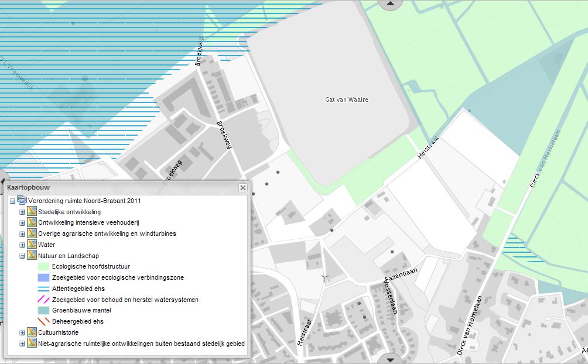Image resolution: width=588 pixels, height=364 pixels.
Task: Click the Cultuurhistorie layer icon
Action: click(32, 332)
